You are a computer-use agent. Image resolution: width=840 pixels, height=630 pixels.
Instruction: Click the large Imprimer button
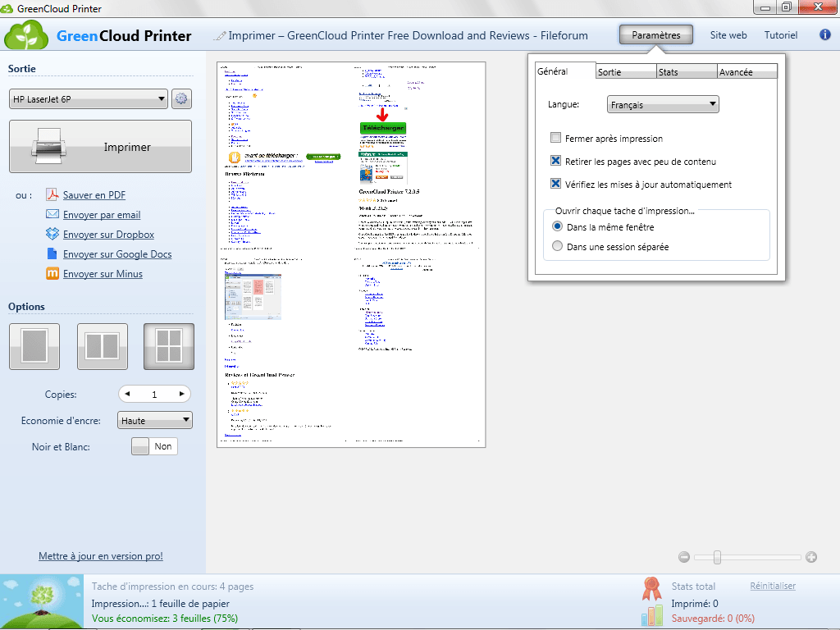[x=100, y=146]
